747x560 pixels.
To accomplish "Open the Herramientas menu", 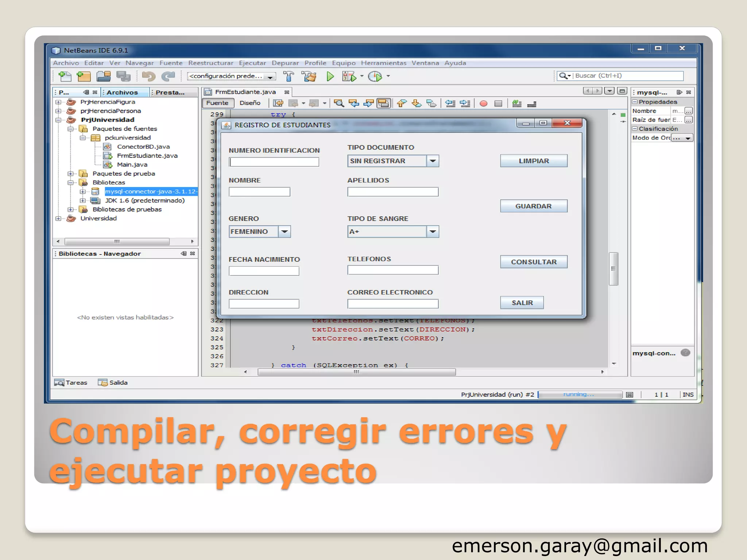I will (384, 63).
